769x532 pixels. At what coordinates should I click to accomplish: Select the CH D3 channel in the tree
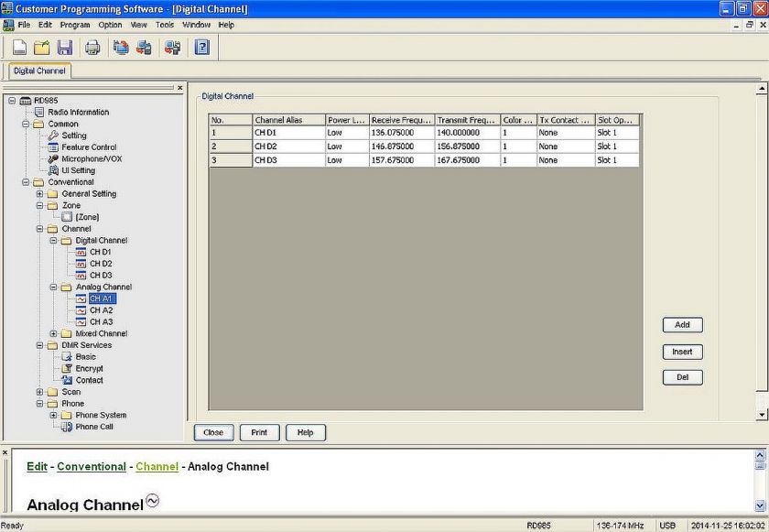[101, 275]
